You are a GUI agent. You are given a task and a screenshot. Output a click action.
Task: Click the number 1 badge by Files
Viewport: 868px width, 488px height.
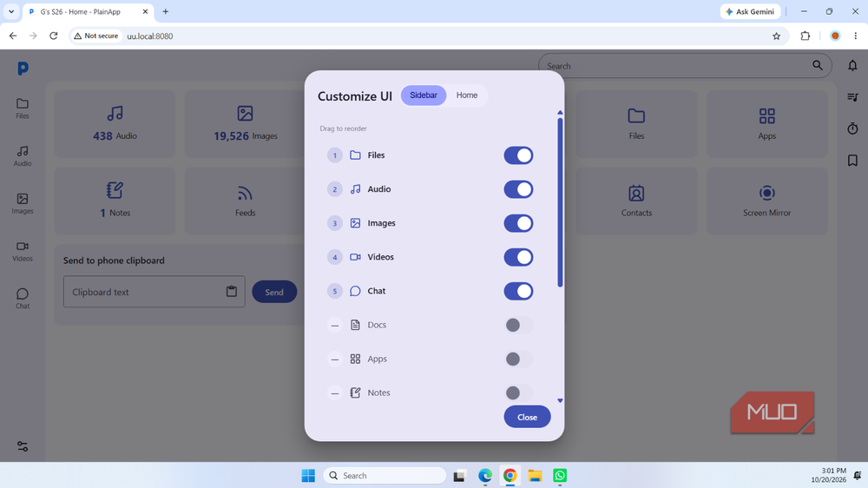[334, 155]
